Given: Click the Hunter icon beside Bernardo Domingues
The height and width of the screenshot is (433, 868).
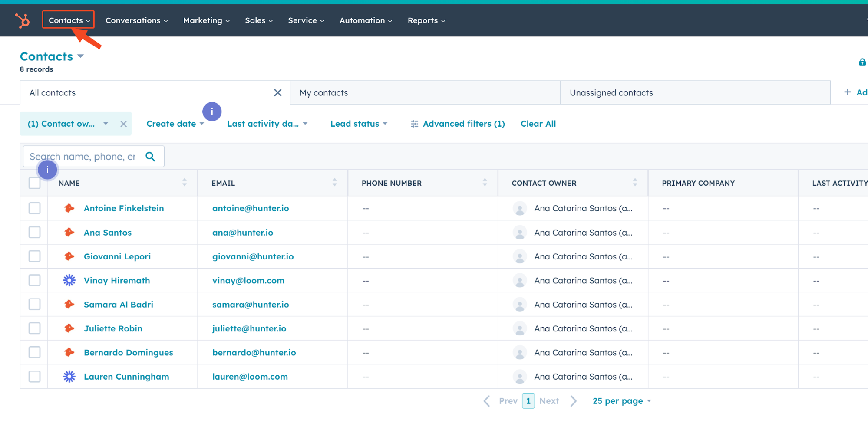Looking at the screenshot, I should click(x=69, y=352).
